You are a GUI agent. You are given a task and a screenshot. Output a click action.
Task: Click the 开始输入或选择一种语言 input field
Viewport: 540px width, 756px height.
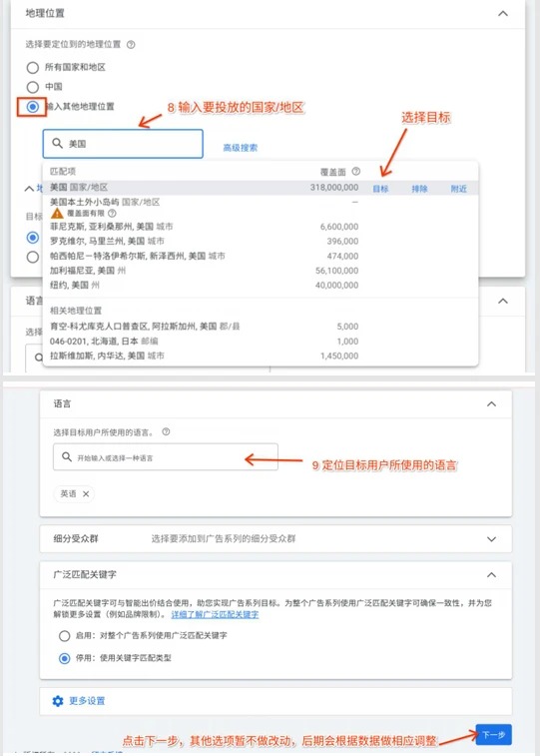(x=166, y=457)
